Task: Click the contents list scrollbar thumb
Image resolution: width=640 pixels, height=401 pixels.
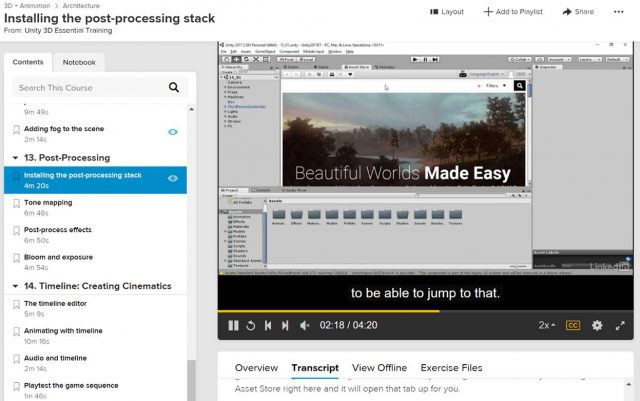Action: (x=191, y=380)
